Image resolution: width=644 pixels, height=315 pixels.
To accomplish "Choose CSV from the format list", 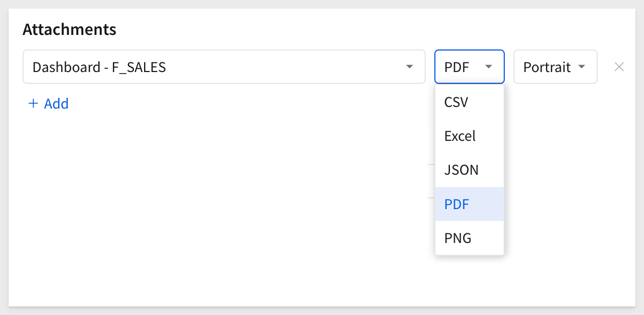I will (469, 102).
